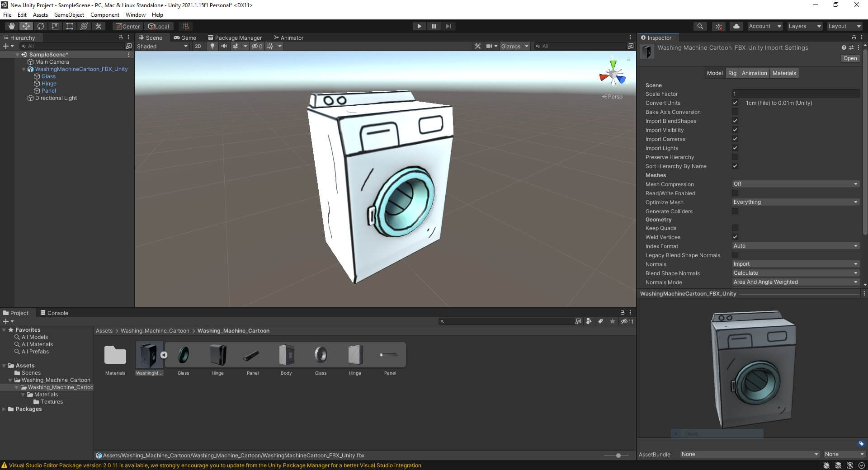
Task: Select the Hand tool in toolbar
Action: point(11,26)
